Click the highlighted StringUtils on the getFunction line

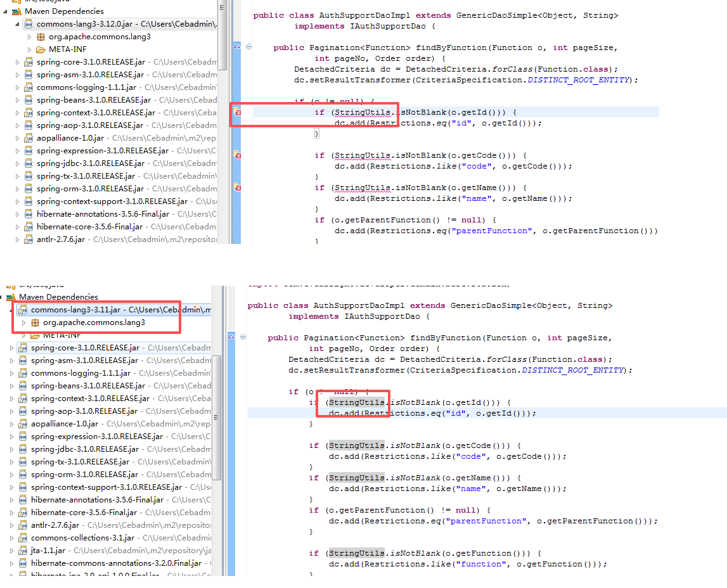coord(357,553)
